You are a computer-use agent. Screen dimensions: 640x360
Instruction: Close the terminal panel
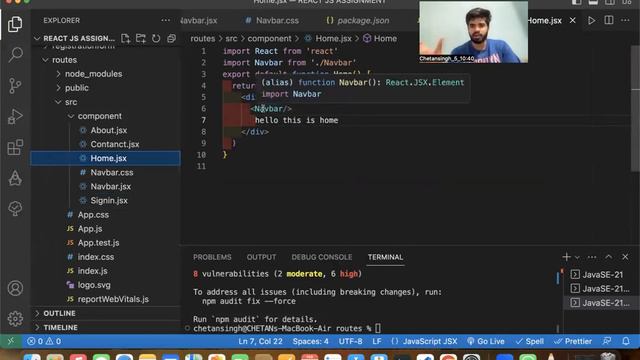(625, 257)
